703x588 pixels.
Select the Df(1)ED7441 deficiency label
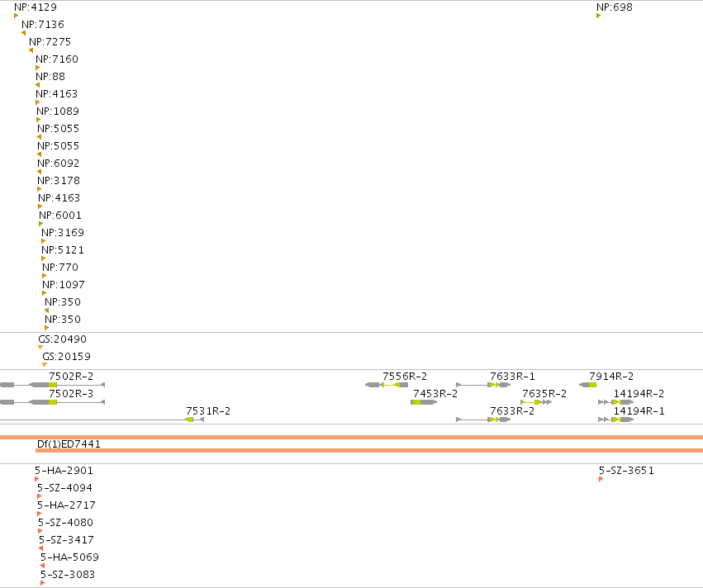[69, 444]
